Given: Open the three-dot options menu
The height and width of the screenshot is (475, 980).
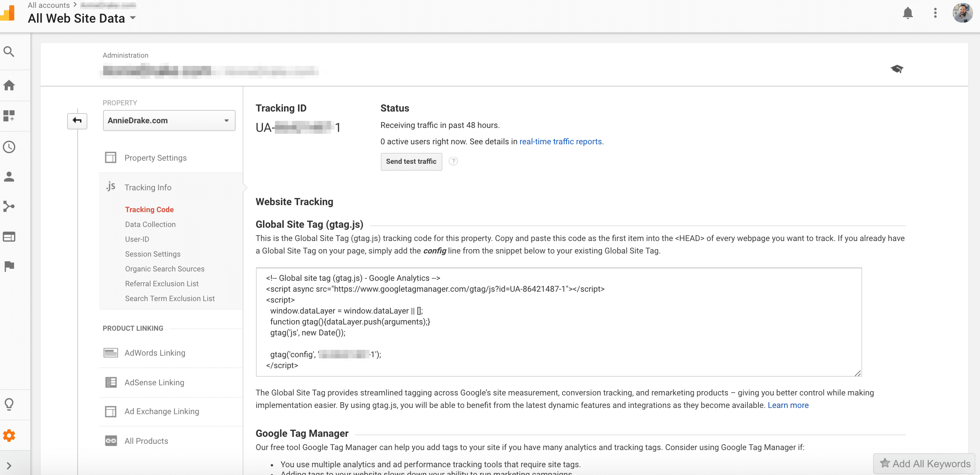Looking at the screenshot, I should click(935, 13).
